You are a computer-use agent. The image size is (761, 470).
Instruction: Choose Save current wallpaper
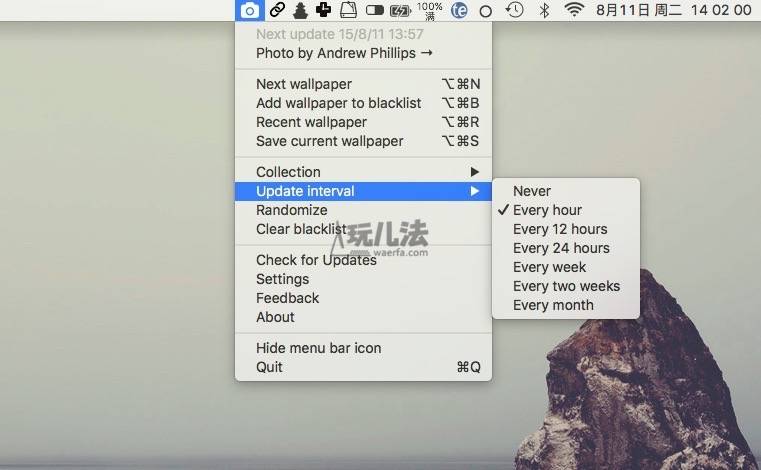(x=364, y=141)
